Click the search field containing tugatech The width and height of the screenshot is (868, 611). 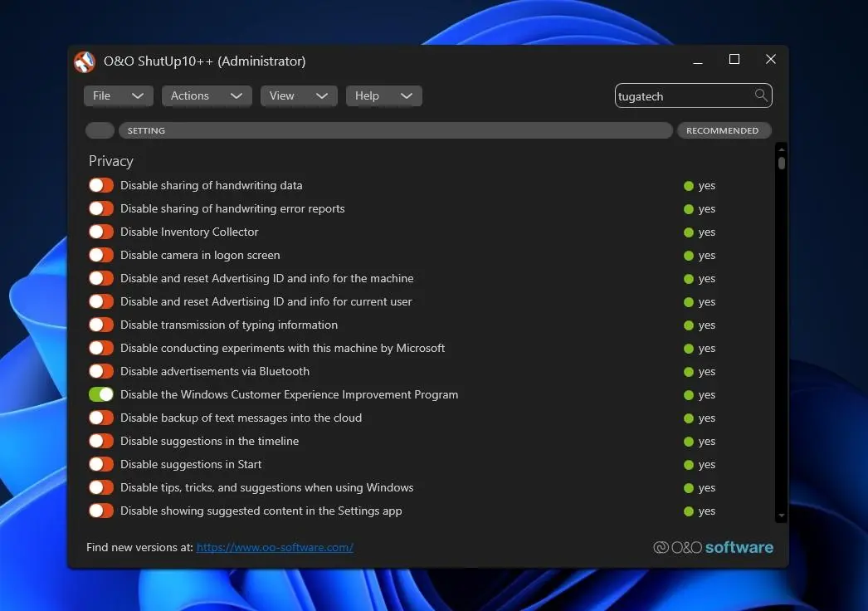click(x=693, y=95)
